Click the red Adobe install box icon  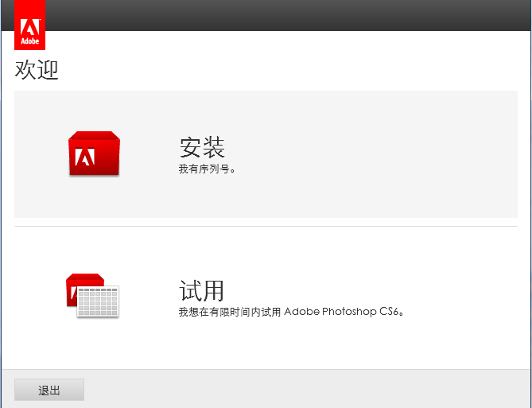[x=94, y=153]
